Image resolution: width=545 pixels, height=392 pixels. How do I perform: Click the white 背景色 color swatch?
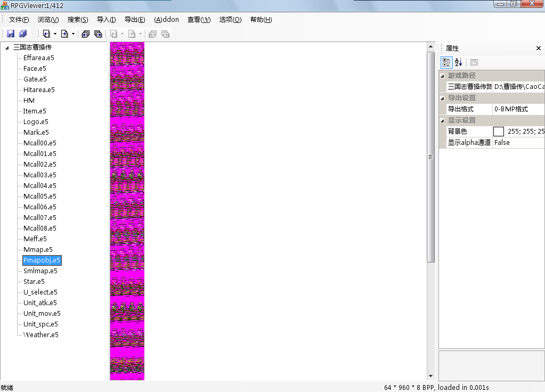click(499, 131)
